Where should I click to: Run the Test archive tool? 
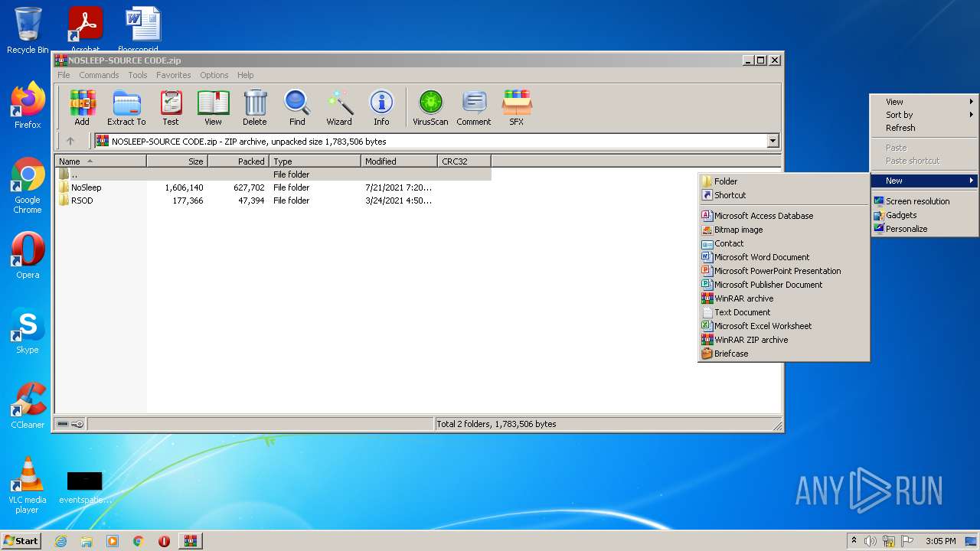pyautogui.click(x=171, y=107)
